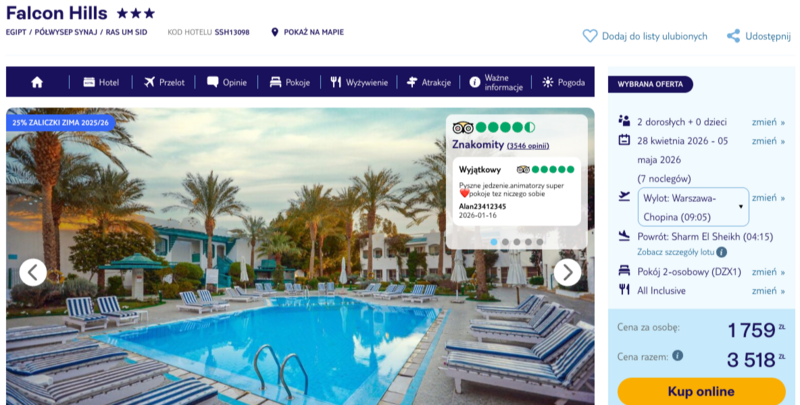Show previous photo with left arrow

33,272
